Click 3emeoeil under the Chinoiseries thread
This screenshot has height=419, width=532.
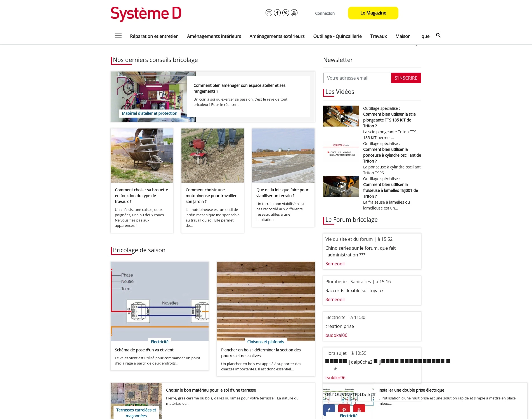pos(335,264)
